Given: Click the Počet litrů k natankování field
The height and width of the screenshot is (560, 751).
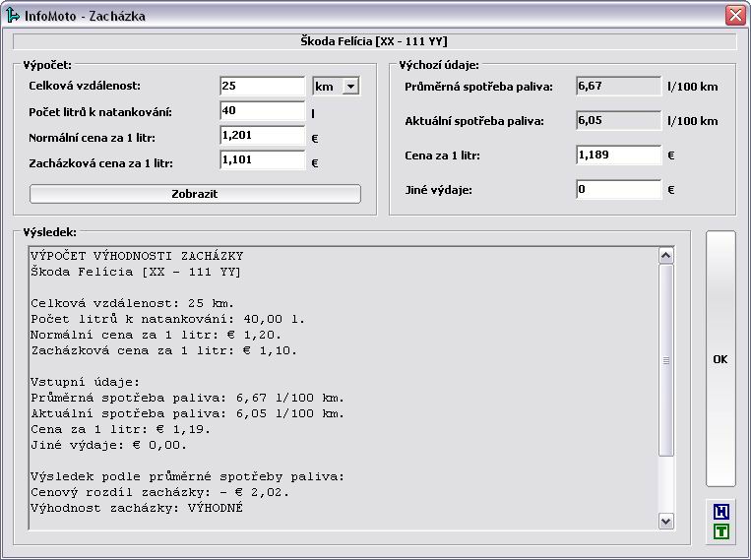Looking at the screenshot, I should click(263, 110).
